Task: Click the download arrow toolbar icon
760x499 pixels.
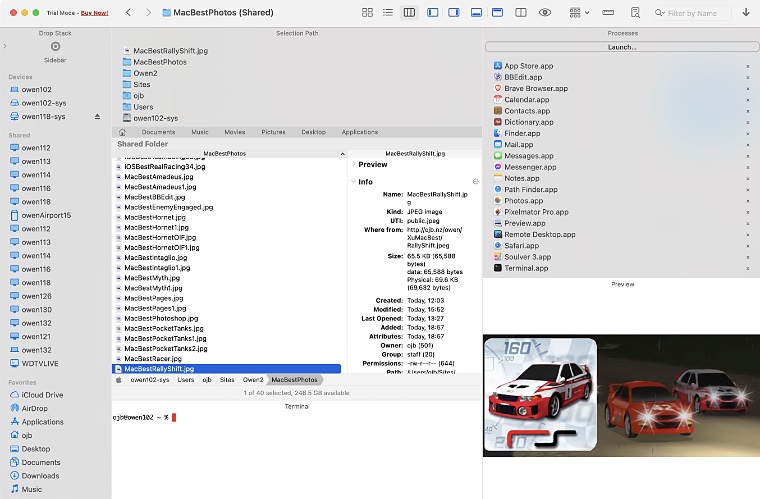Action: click(x=746, y=13)
